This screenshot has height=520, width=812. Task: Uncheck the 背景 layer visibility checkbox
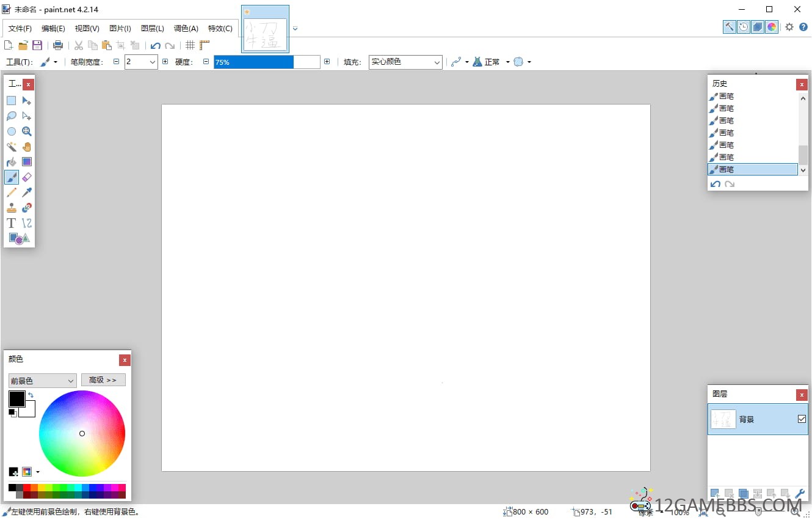[802, 419]
